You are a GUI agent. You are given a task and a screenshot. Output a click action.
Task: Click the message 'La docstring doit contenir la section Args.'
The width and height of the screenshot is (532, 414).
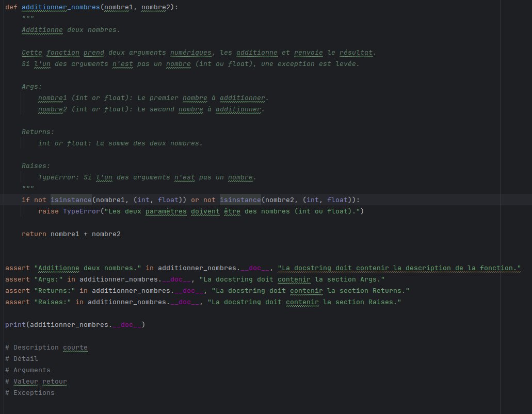pos(292,279)
